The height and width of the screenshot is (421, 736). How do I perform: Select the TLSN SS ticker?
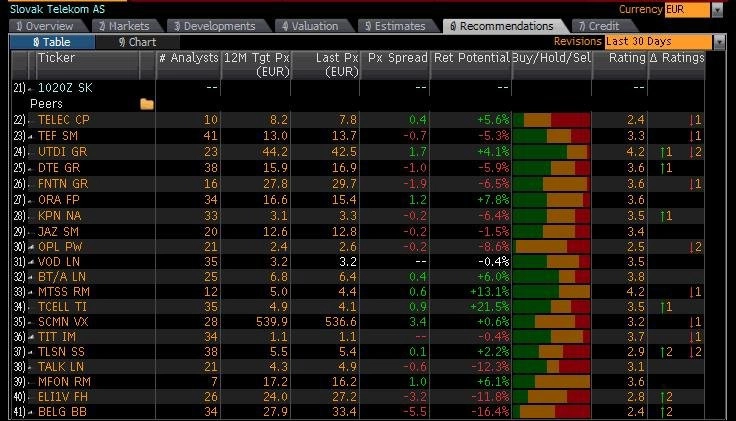pos(61,352)
